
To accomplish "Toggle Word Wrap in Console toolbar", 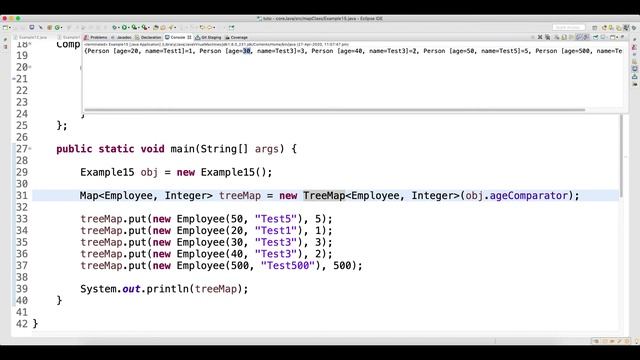I will coord(571,37).
